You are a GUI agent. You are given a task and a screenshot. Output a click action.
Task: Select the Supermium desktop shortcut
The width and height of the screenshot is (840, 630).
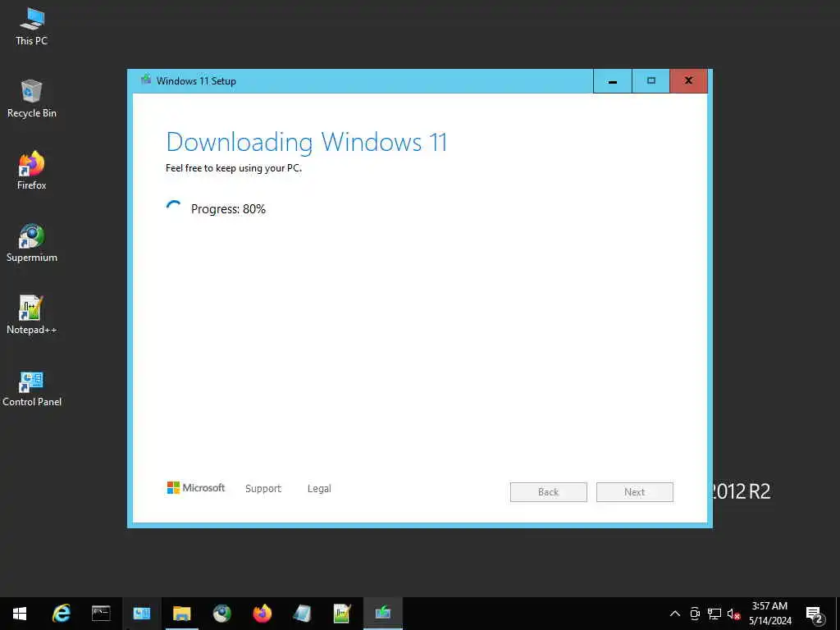tap(32, 243)
